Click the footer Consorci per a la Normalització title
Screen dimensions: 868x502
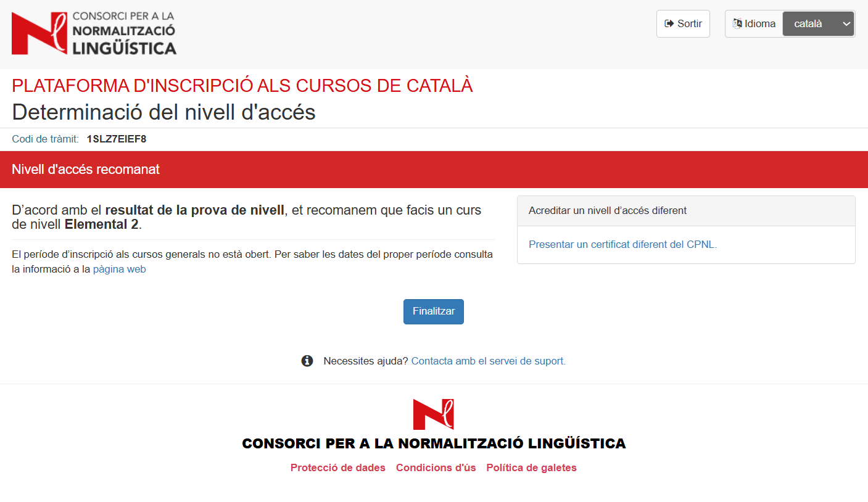[x=434, y=443]
